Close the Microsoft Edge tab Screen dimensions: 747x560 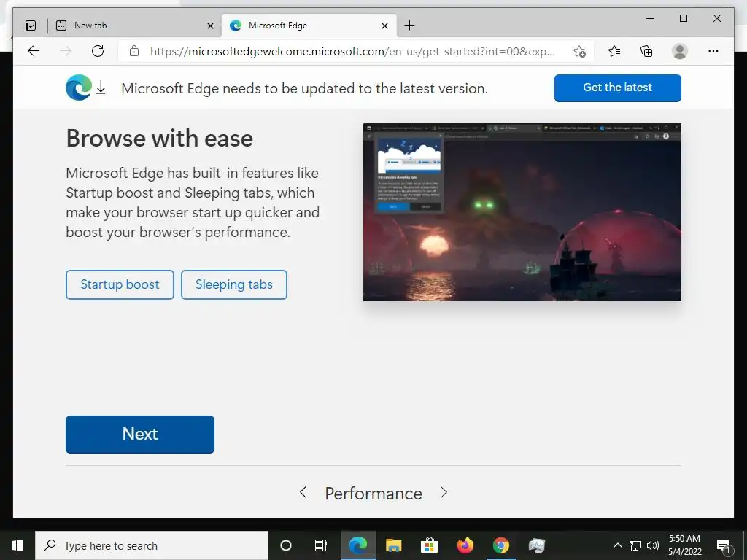coord(385,26)
